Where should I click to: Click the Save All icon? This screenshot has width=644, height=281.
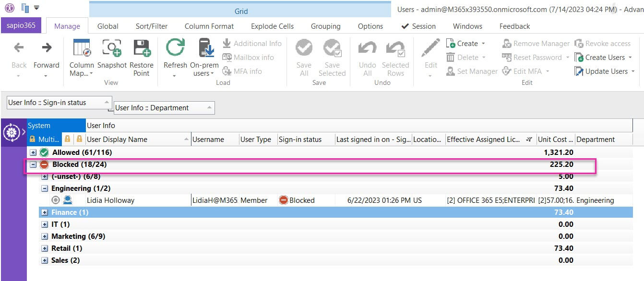point(304,48)
